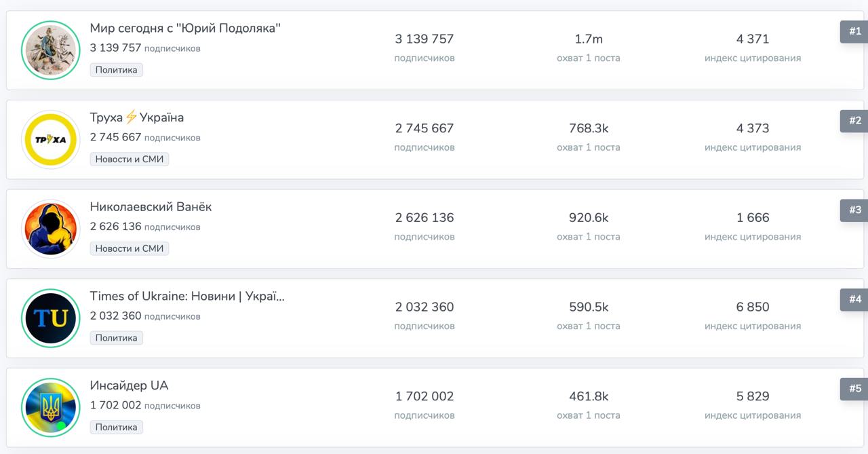Click Политика tag under Times of Ukraine
Screen dimensions: 868x454
pos(116,338)
